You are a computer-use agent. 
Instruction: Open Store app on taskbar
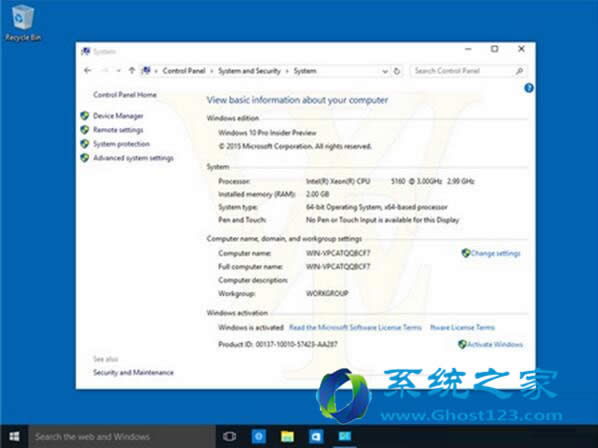[x=316, y=437]
